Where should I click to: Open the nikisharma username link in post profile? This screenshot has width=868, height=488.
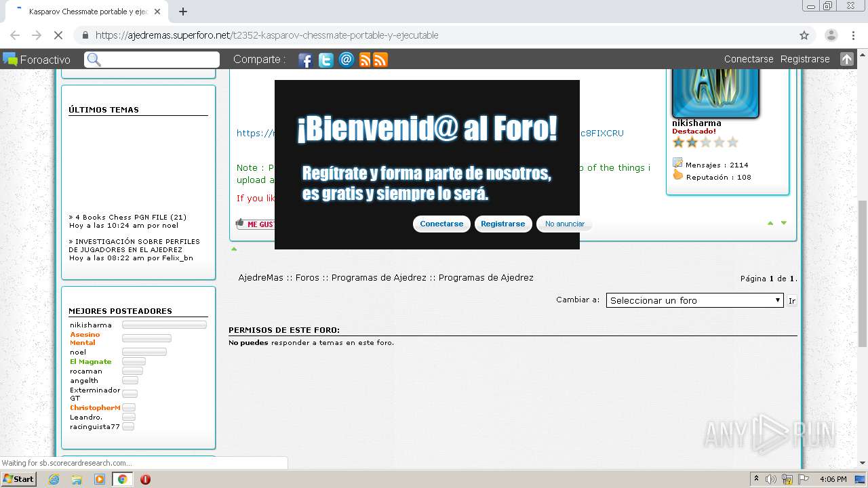tap(696, 123)
